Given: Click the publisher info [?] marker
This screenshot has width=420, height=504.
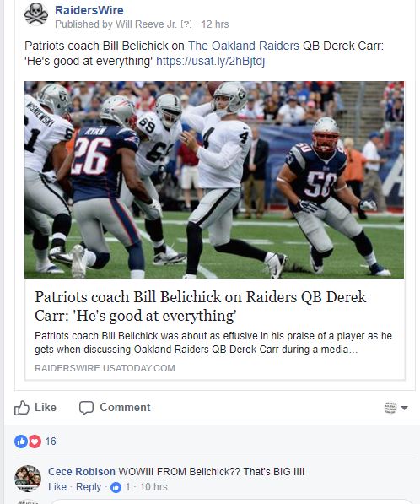Looking at the screenshot, I should pyautogui.click(x=186, y=24).
